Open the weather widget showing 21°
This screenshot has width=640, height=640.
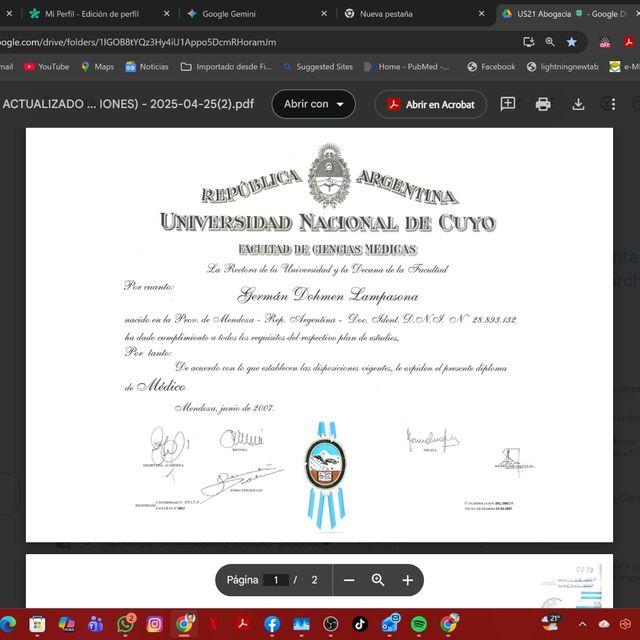pos(551,623)
